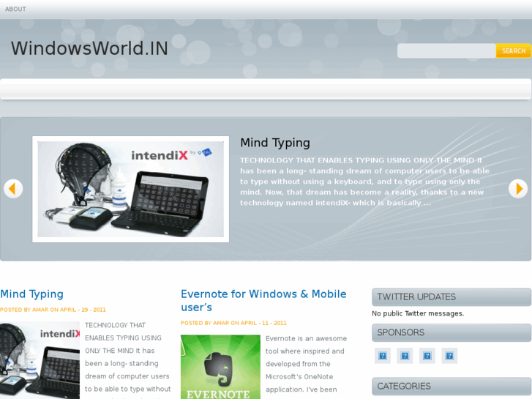This screenshot has height=399, width=532.
Task: Click the Twitter Updates widget header
Action: pos(452,297)
